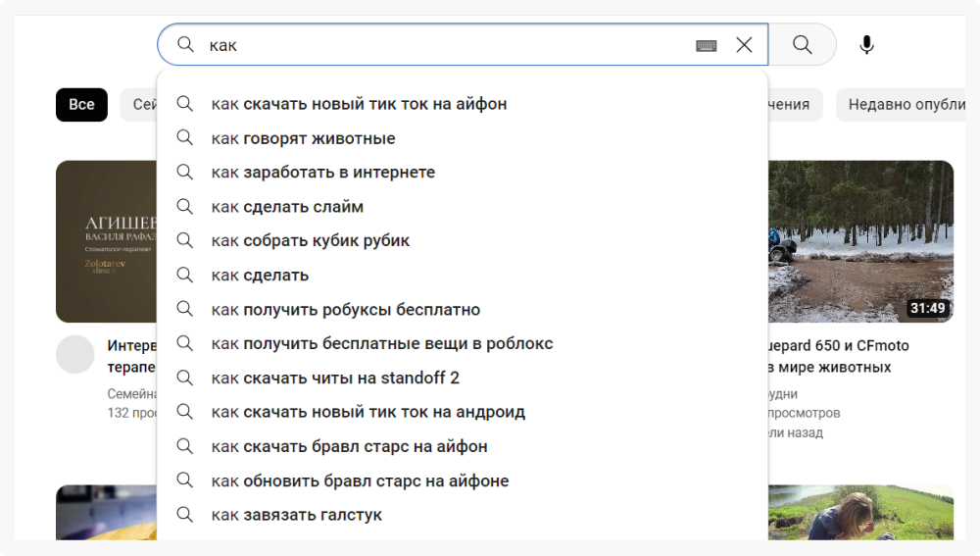
Task: Click into the search text field
Action: [441, 45]
